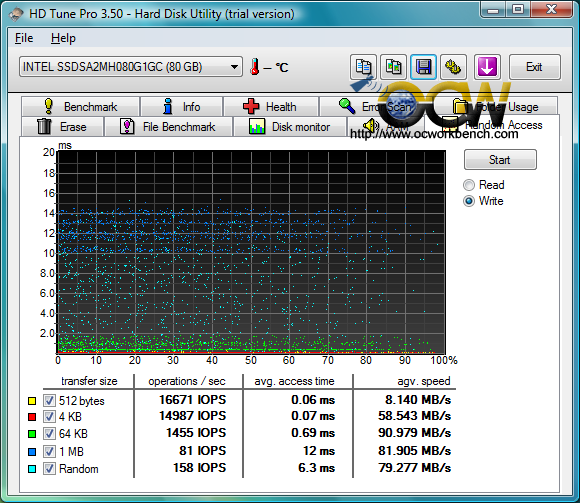Screen dimensions: 580x503
Task: Click the 1455 IOPS value
Action: (x=196, y=433)
